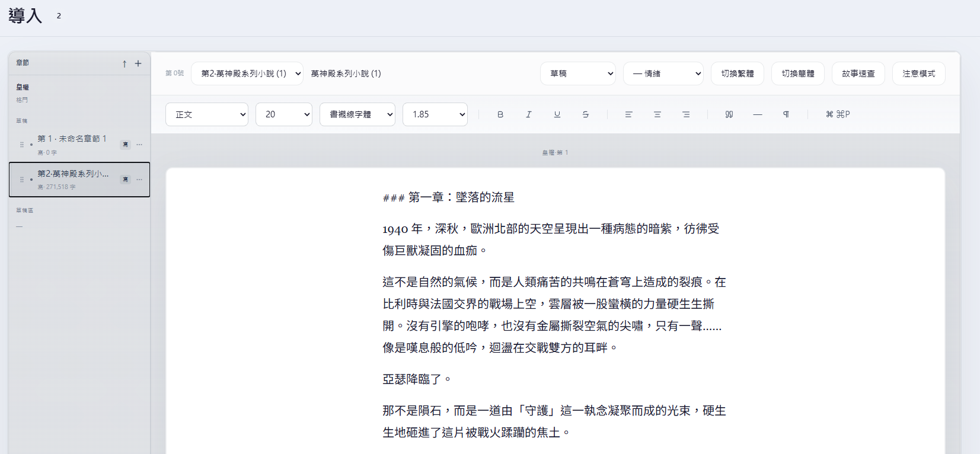Open the 1.85 line spacing dropdown
The width and height of the screenshot is (980, 454).
pos(435,114)
